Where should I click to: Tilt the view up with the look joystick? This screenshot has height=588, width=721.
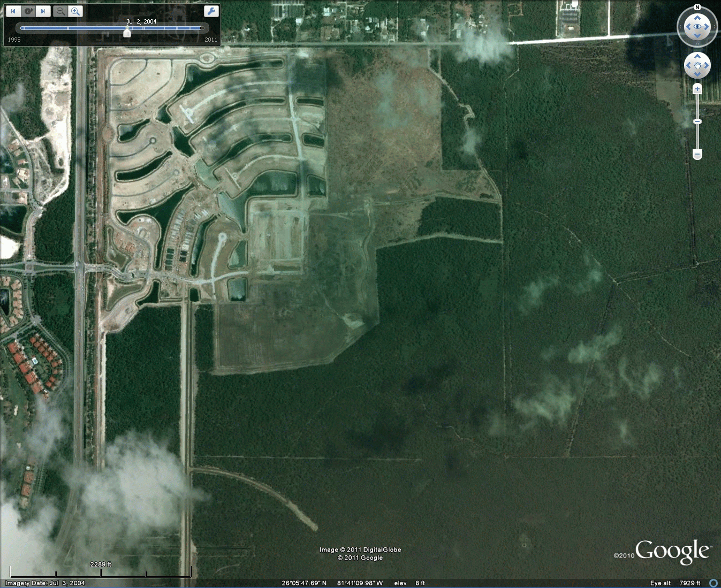click(x=697, y=18)
